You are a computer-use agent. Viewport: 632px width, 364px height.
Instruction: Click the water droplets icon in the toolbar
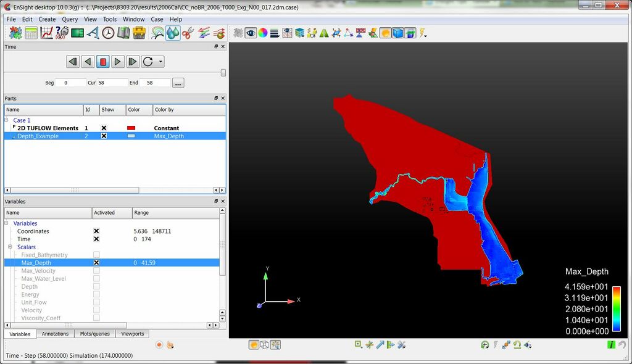pos(173,33)
